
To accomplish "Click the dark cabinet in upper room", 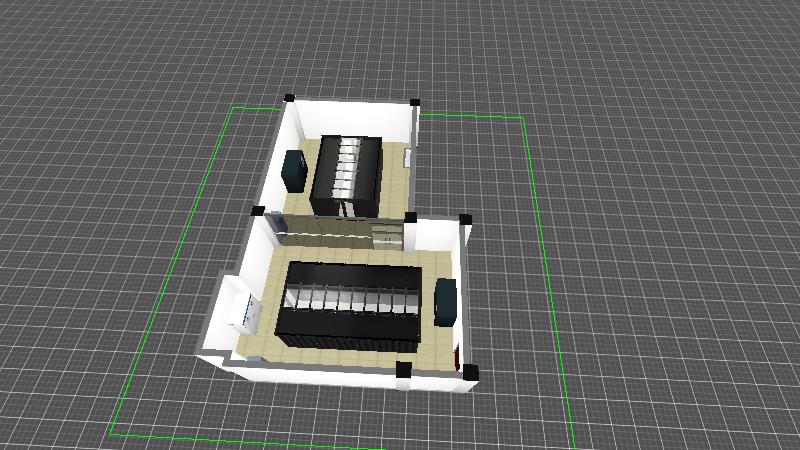I will pos(295,170).
